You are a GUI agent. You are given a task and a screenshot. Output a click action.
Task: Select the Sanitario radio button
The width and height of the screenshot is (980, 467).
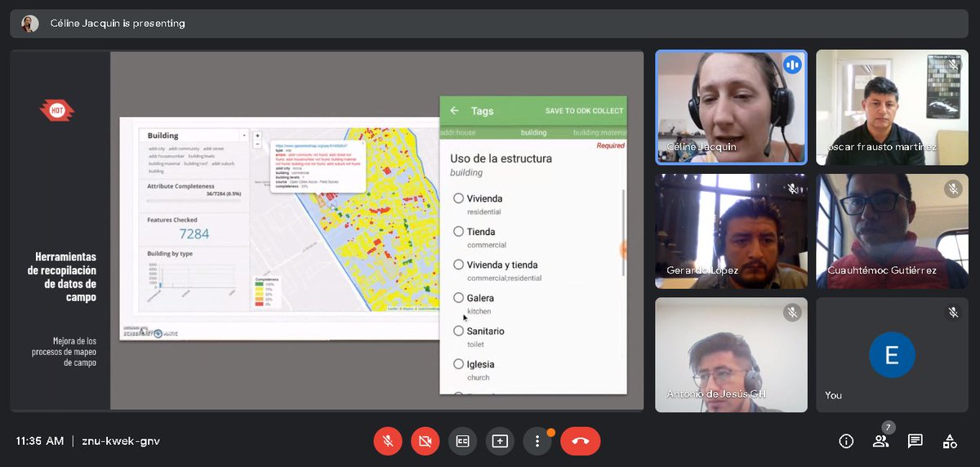coord(458,331)
